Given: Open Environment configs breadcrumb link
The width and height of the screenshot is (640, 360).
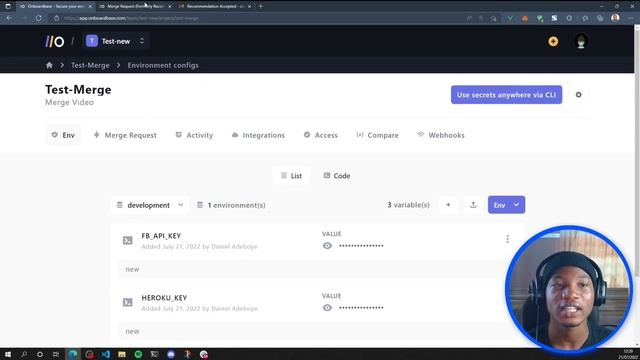Looking at the screenshot, I should coord(163,65).
